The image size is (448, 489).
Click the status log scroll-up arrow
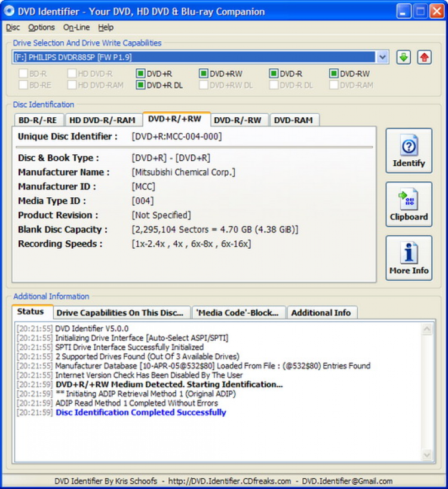pos(427,329)
